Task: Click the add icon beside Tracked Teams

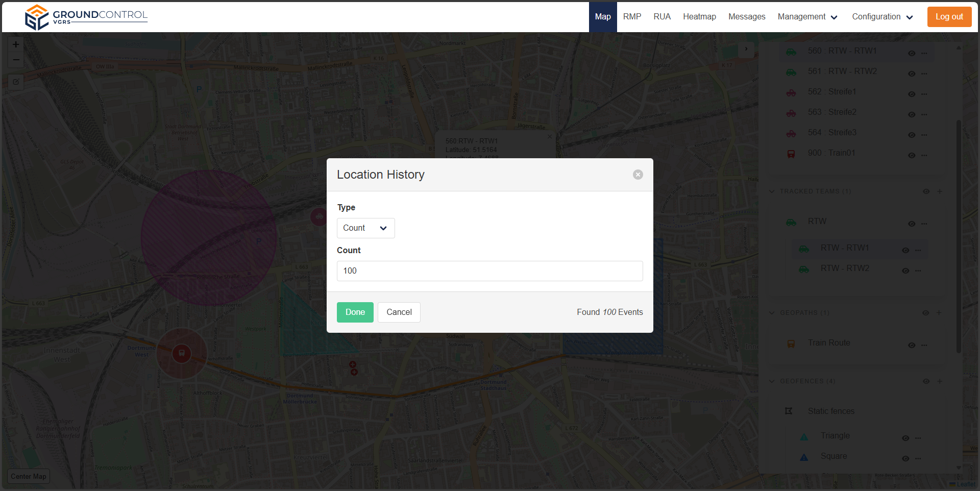Action: (x=940, y=191)
